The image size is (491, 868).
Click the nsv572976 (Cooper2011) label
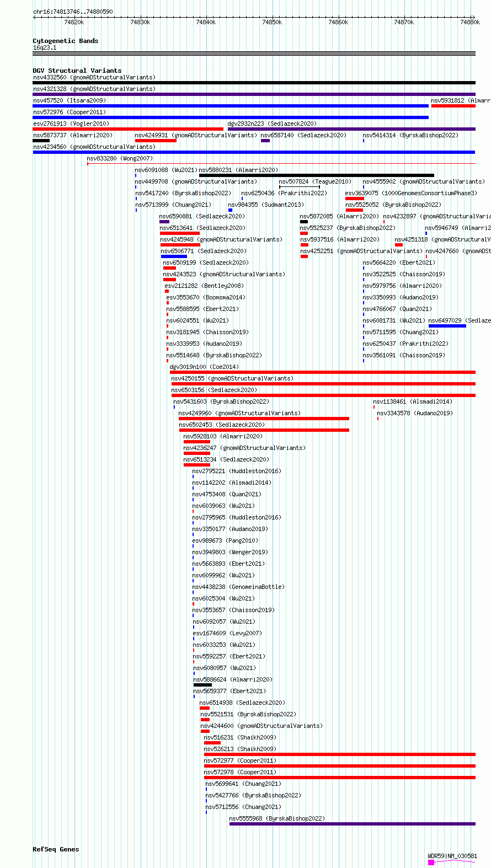click(69, 112)
